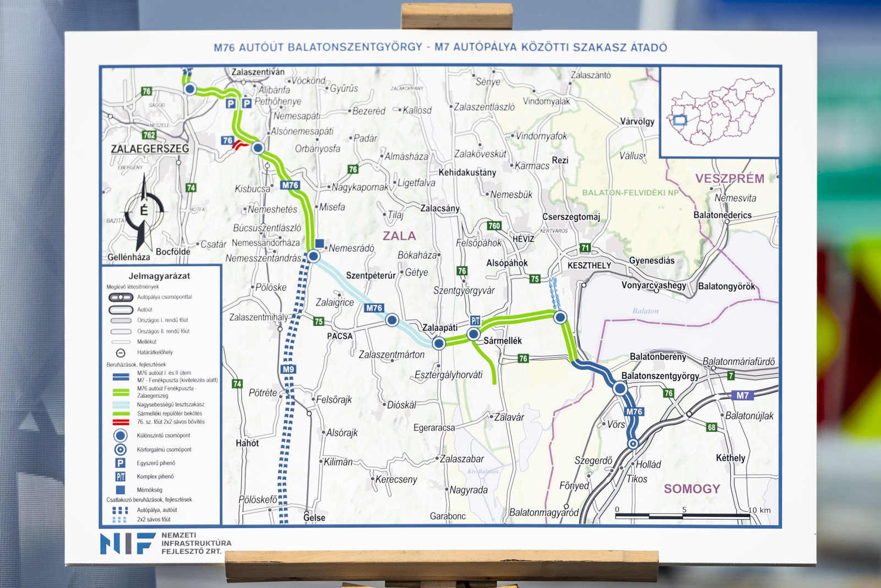Select the red 2x2 sávos bővítés legend swatch

[x=121, y=422]
